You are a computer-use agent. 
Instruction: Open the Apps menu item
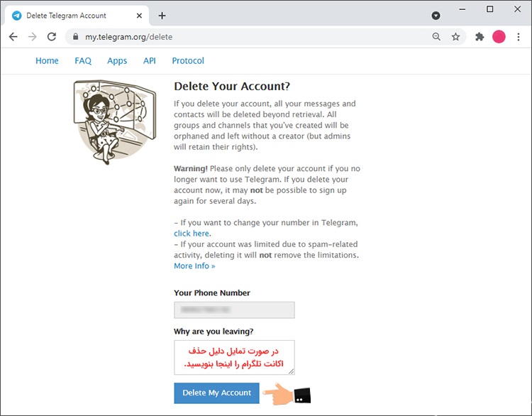click(x=117, y=61)
